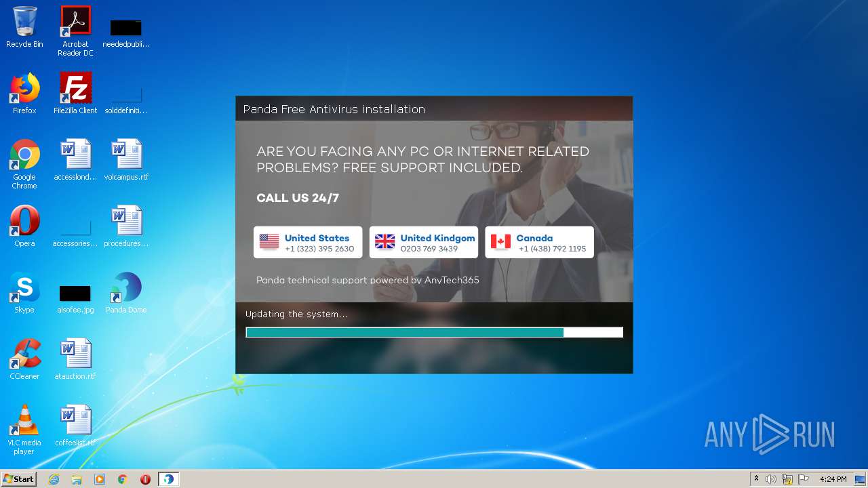Open Chrome from the taskbar
868x488 pixels.
(123, 479)
